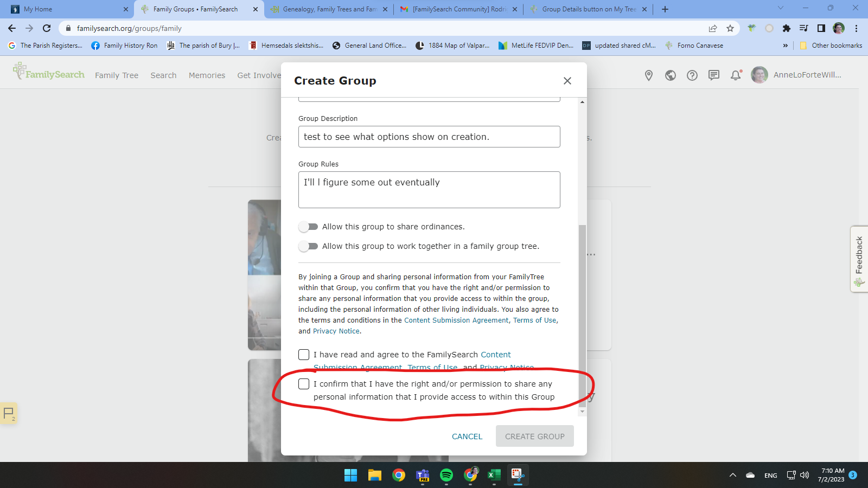Open the Chrome Extensions puzzle icon
This screenshot has width=868, height=488.
pos(787,28)
